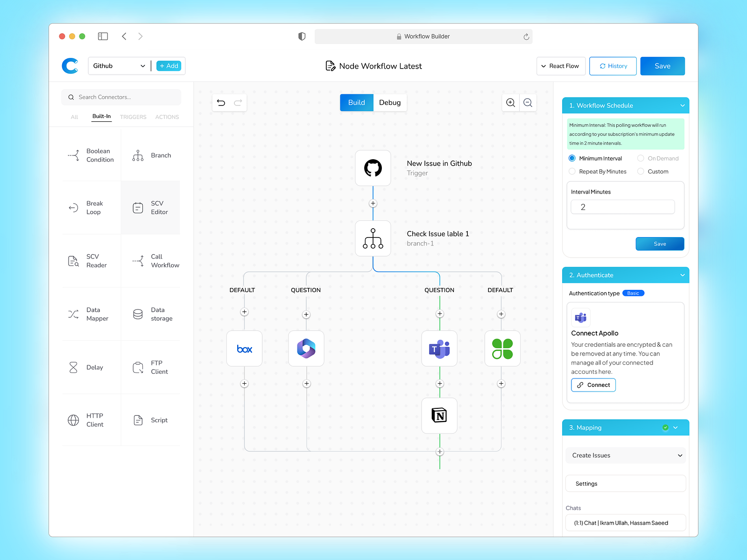Select the Notion node in the workflow
The width and height of the screenshot is (747, 560).
click(439, 415)
